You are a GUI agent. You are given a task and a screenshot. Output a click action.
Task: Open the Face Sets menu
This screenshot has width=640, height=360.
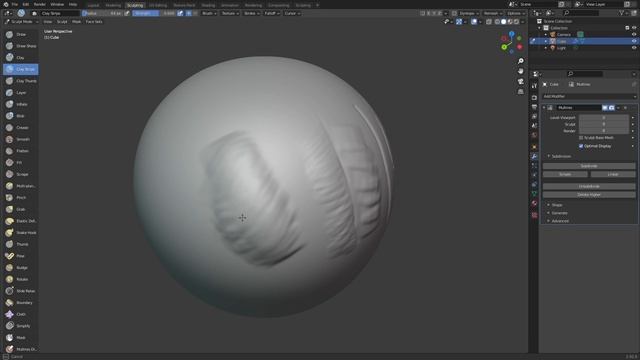(x=94, y=22)
